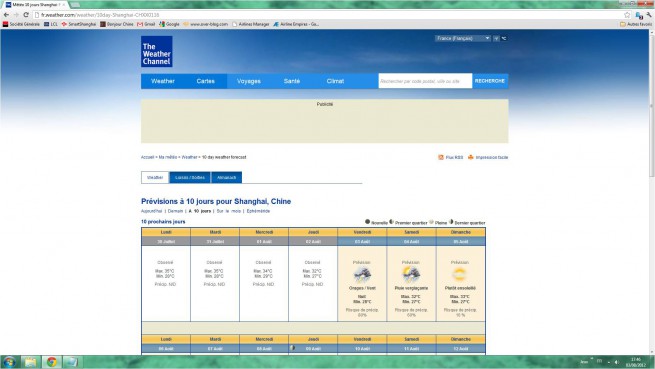Click Impression facile printer link
This screenshot has height=369, width=655.
(488, 158)
